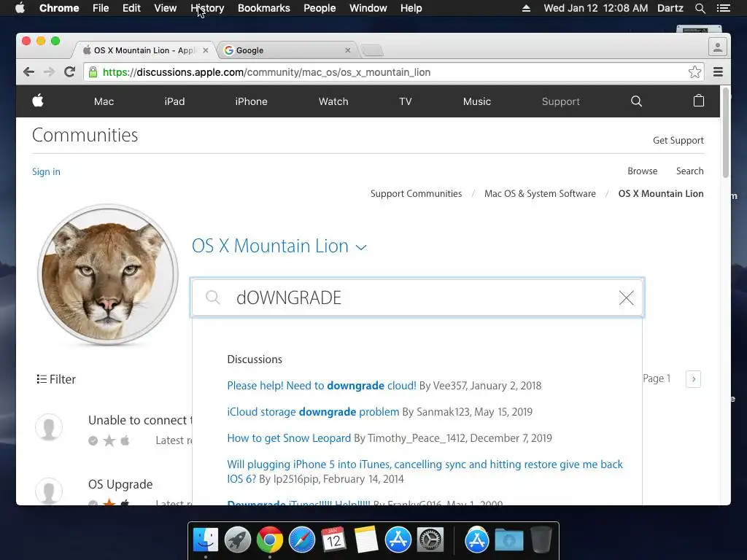747x560 pixels.
Task: Bookmark this page with the star icon
Action: point(694,72)
